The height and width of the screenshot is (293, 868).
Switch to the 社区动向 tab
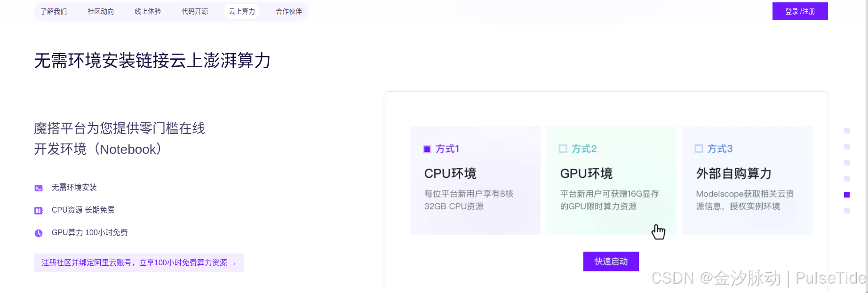coord(101,11)
